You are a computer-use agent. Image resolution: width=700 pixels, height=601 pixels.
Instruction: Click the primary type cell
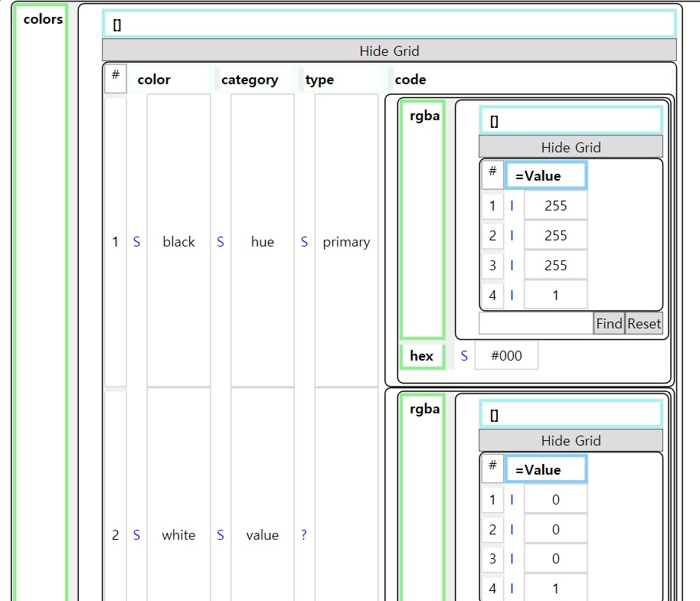pos(346,241)
